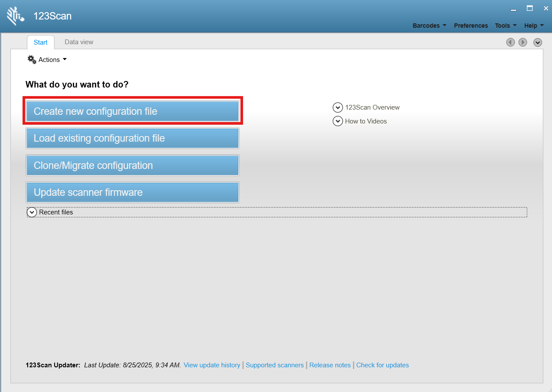
Task: Open the Help menu
Action: (534, 26)
